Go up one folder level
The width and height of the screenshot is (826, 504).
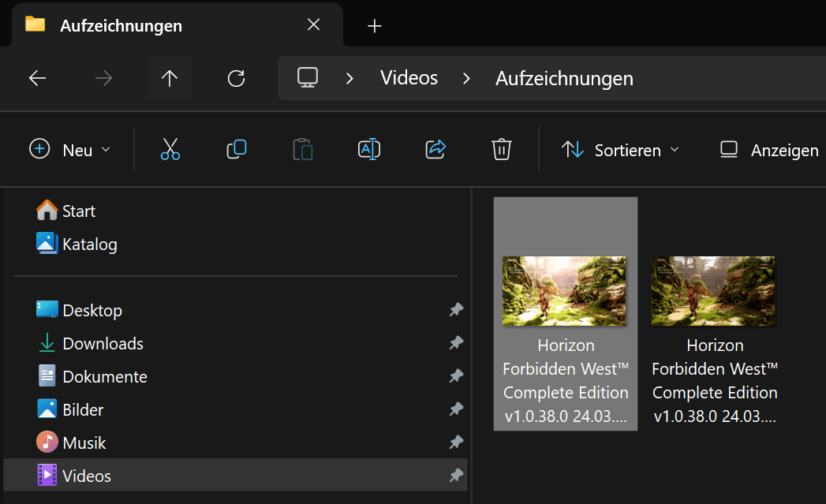[170, 78]
